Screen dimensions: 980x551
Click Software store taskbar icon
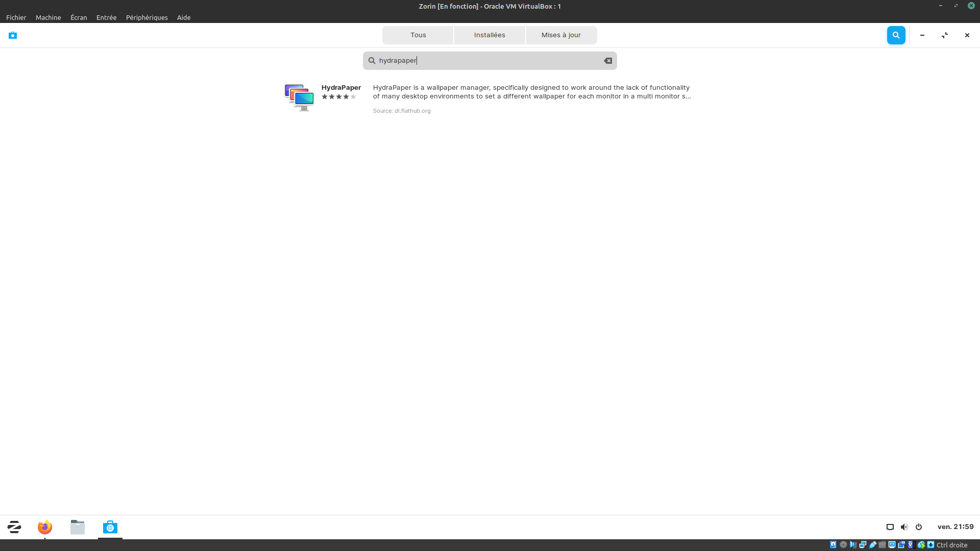(x=110, y=527)
